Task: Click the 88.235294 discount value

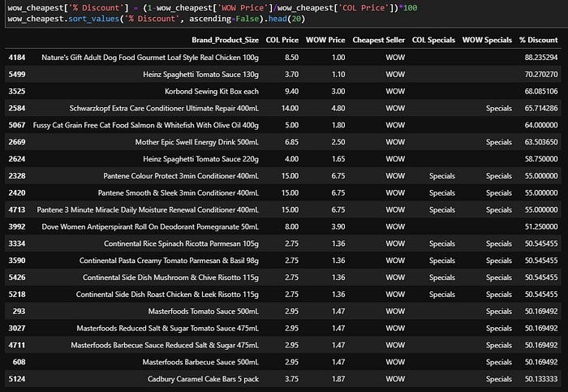Action: (541, 58)
